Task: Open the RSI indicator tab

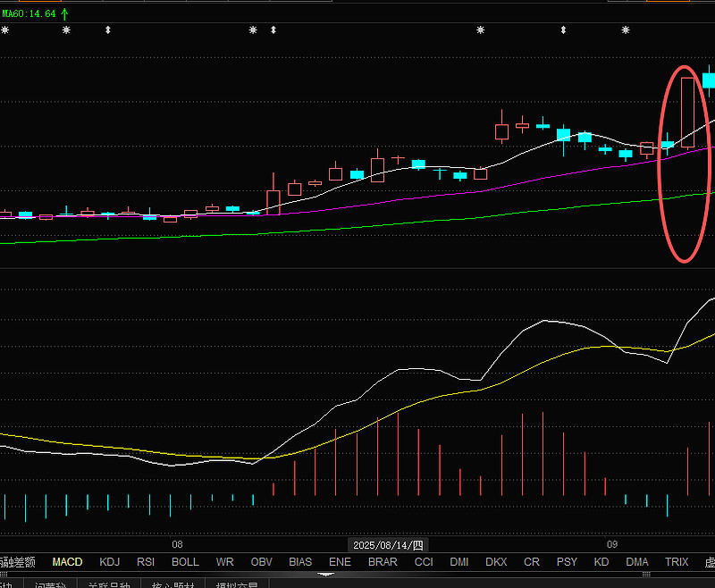Action: click(145, 562)
